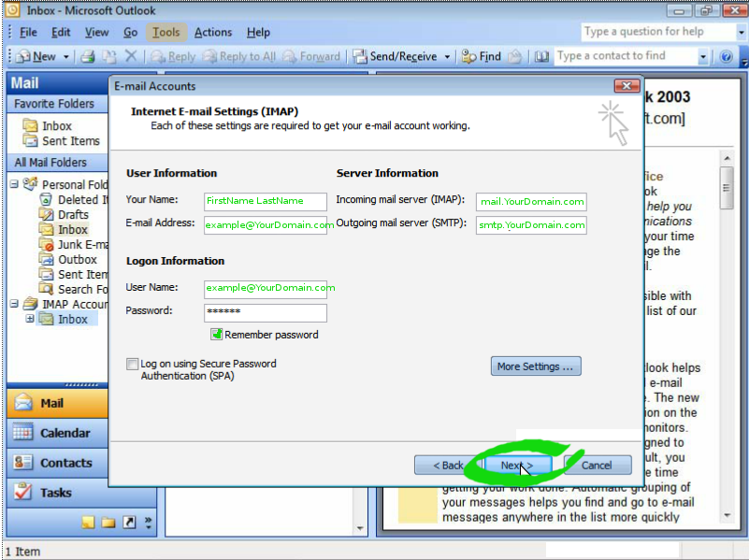Open the Tools menu
This screenshot has width=749, height=560.
[166, 33]
